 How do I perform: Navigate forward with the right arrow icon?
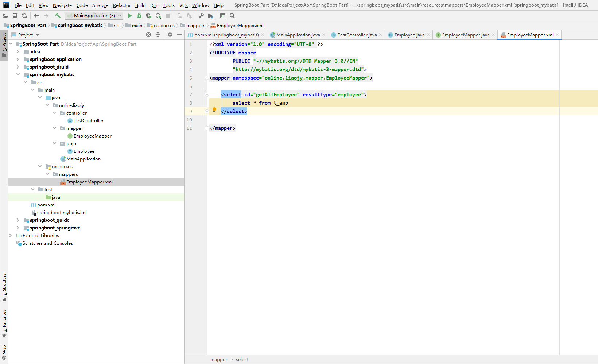[46, 16]
